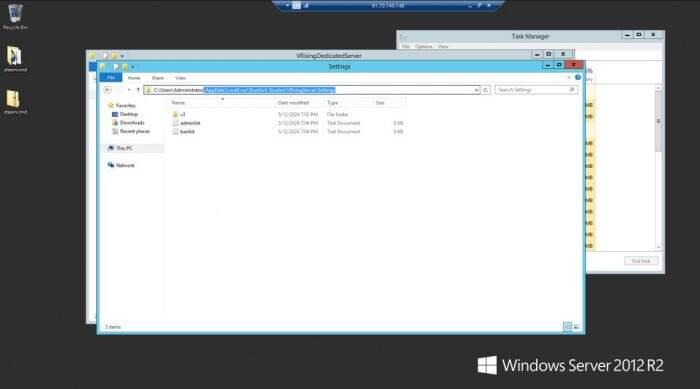The image size is (700, 389).
Task: Open the File tab in Settings explorer
Action: (x=111, y=78)
